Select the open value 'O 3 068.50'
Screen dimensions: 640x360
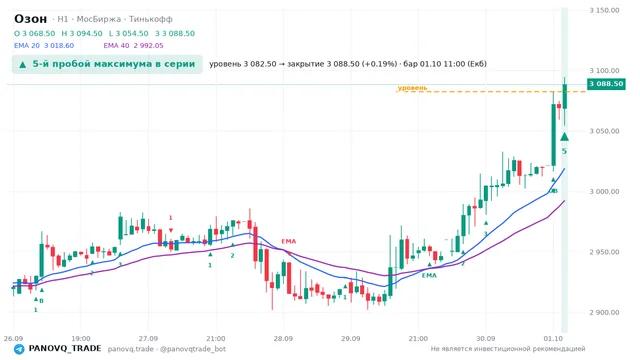pyautogui.click(x=35, y=33)
